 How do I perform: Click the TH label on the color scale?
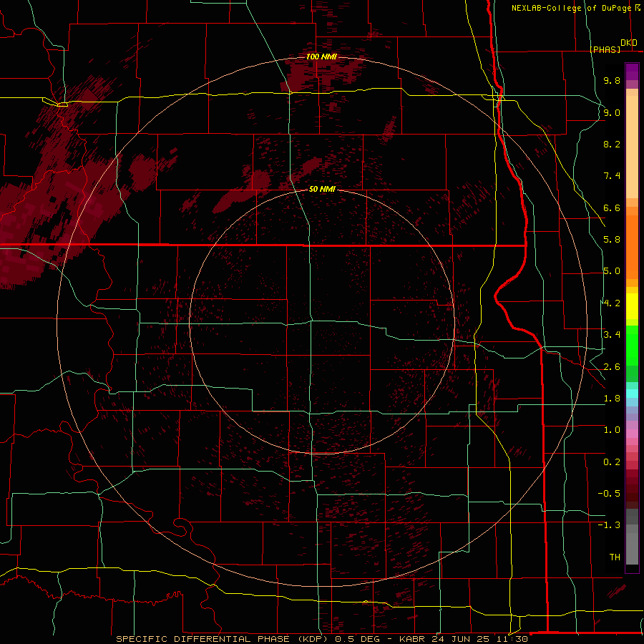pyautogui.click(x=615, y=557)
